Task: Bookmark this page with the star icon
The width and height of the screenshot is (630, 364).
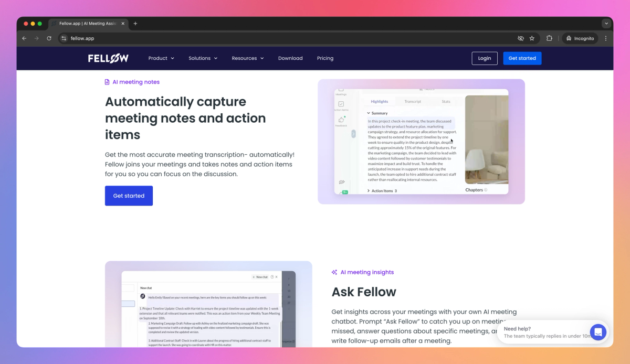Action: 532,38
